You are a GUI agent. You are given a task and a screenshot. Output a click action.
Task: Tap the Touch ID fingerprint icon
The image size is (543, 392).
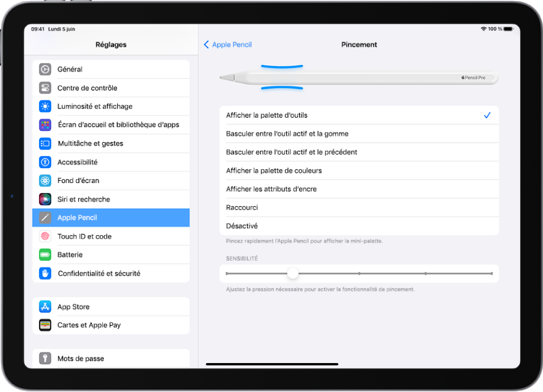point(45,236)
